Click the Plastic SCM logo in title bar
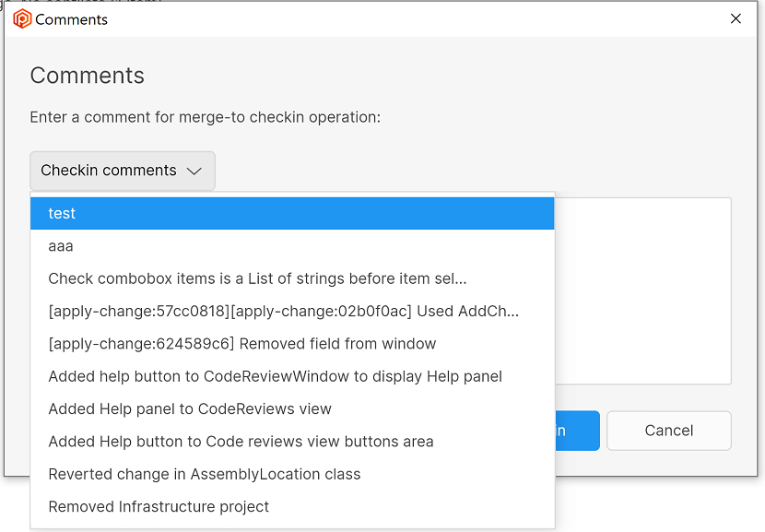765x532 pixels. [22, 18]
